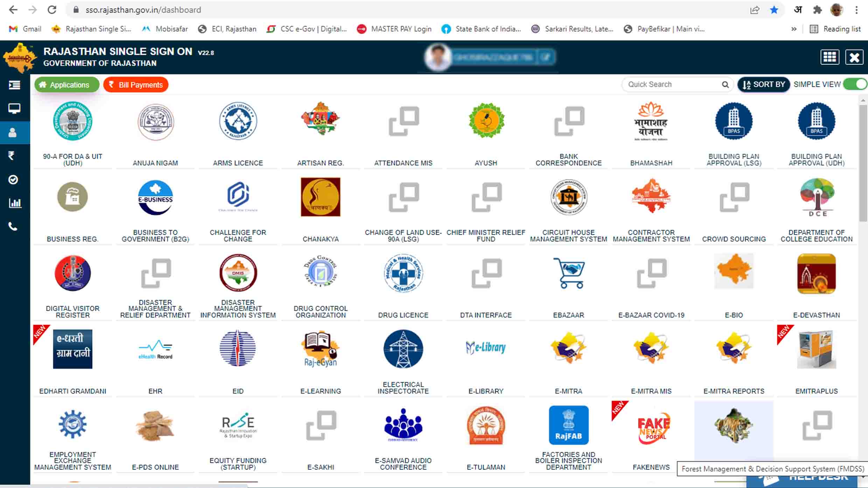The width and height of the screenshot is (868, 488).
Task: Show more bookmarks with the chevron
Action: (794, 29)
